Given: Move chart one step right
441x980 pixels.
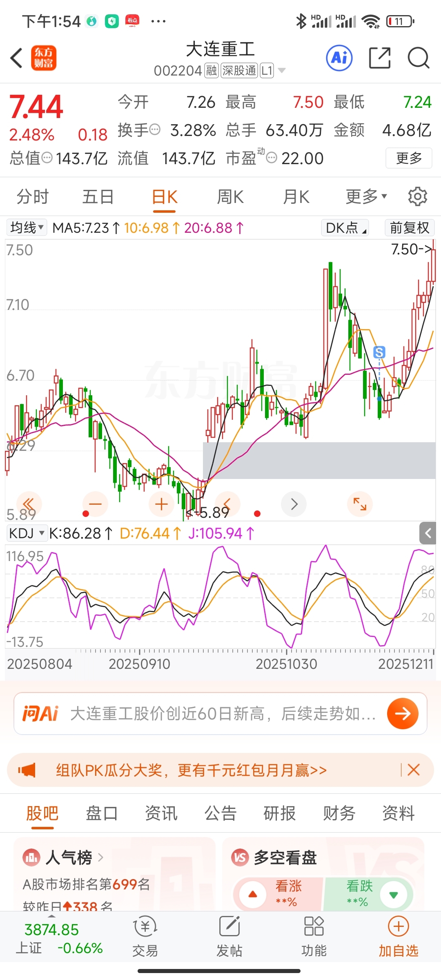Looking at the screenshot, I should coord(294,504).
